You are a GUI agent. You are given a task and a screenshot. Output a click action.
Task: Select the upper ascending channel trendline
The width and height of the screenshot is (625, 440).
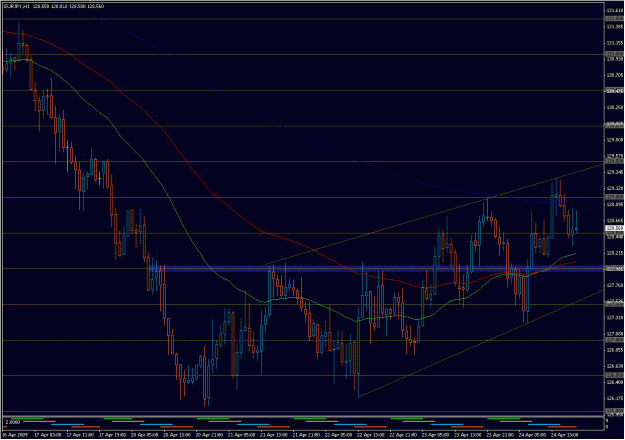click(x=434, y=214)
